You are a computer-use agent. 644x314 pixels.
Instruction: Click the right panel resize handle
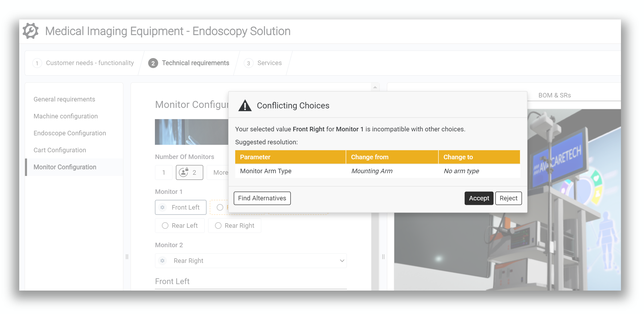click(383, 257)
